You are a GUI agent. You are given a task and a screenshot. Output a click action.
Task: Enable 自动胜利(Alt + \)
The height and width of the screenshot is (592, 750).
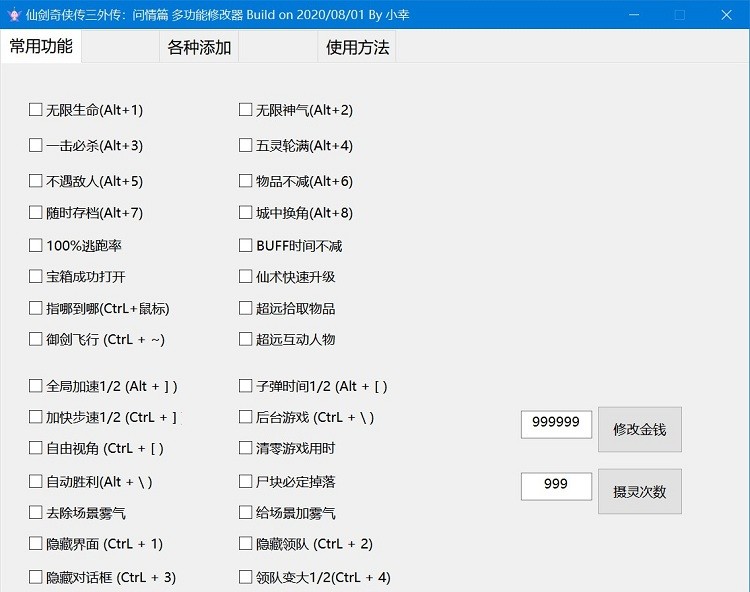(35, 481)
